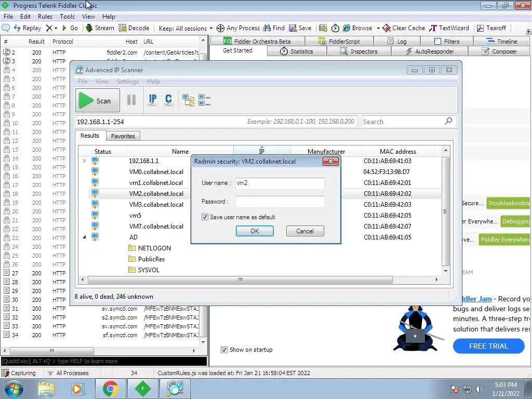This screenshot has height=399, width=532.
Task: Click the Remove X icon in Fiddler toolbar
Action: pyautogui.click(x=49, y=28)
